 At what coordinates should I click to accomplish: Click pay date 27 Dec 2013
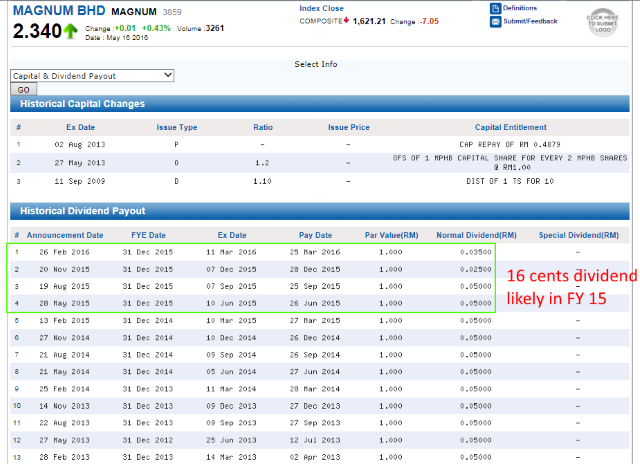[315, 406]
